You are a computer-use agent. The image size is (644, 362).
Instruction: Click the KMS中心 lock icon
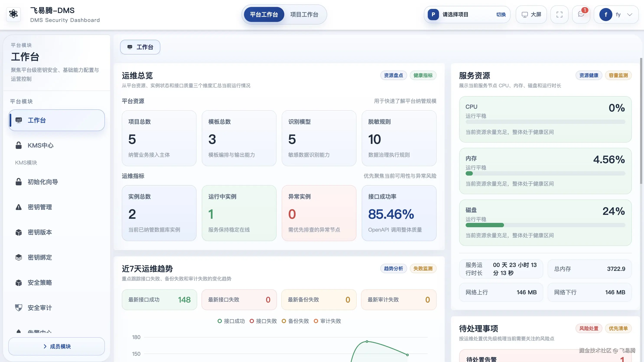pos(18,145)
